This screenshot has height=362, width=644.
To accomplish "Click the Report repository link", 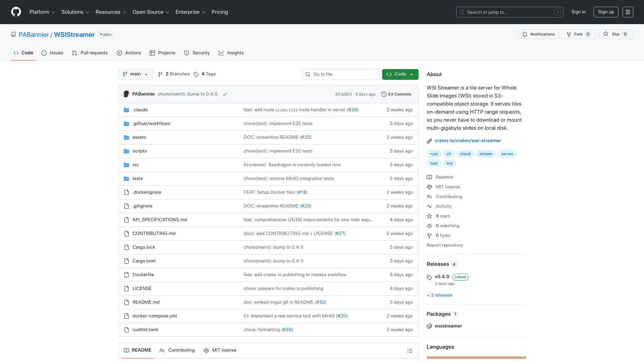I will click(x=444, y=245).
